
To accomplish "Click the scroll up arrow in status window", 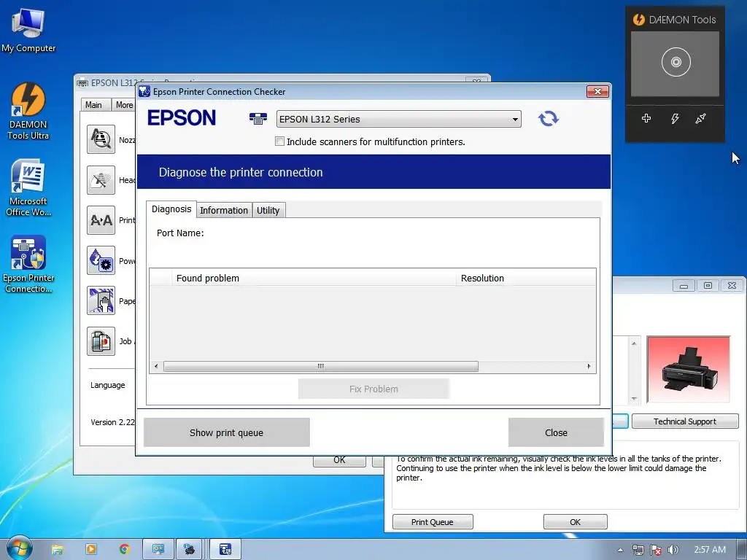I will tap(634, 343).
